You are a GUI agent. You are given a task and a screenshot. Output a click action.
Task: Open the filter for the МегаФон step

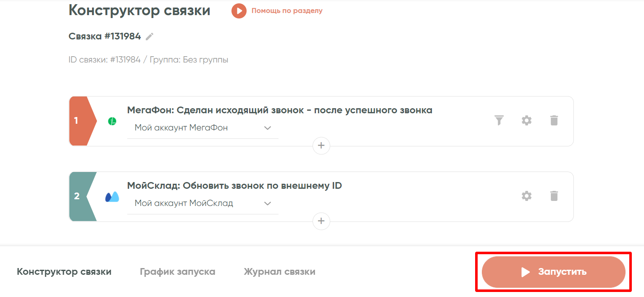click(x=499, y=120)
